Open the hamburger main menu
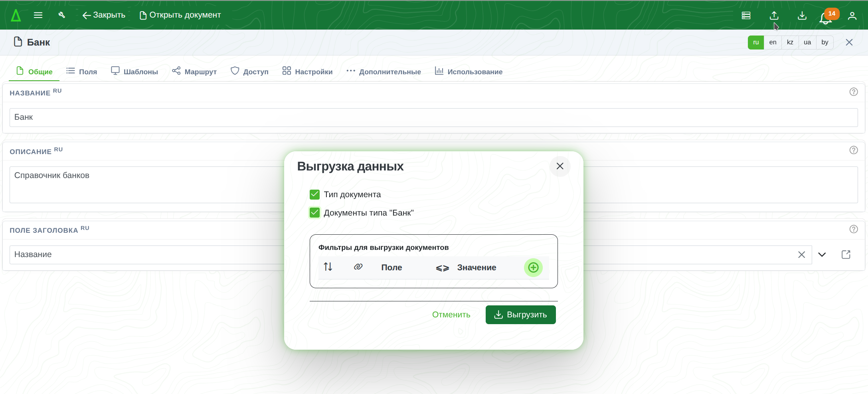Screen dimensions: 868x394 [38, 15]
